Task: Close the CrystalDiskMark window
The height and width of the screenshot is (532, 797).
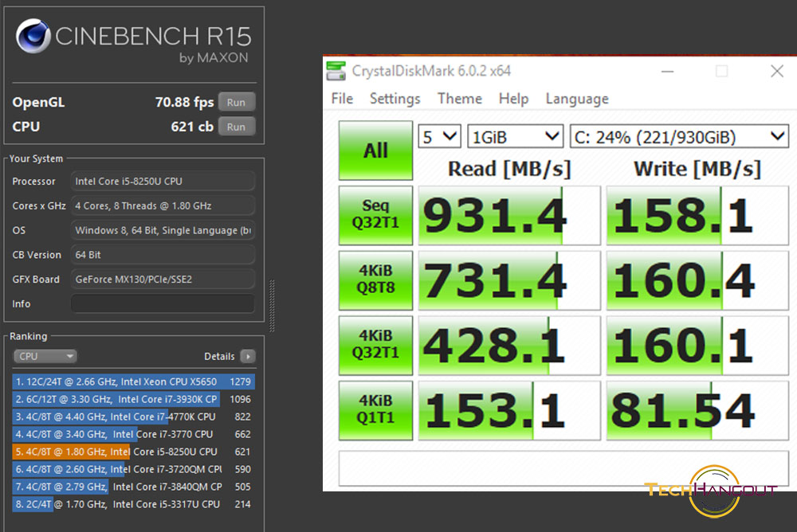Action: tap(776, 71)
